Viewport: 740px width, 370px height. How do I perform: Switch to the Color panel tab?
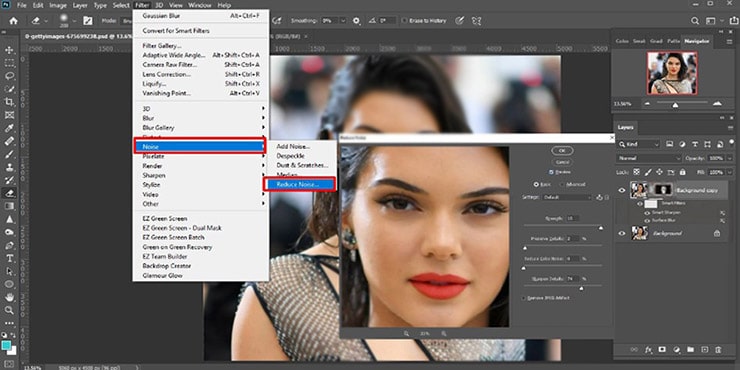pyautogui.click(x=622, y=41)
